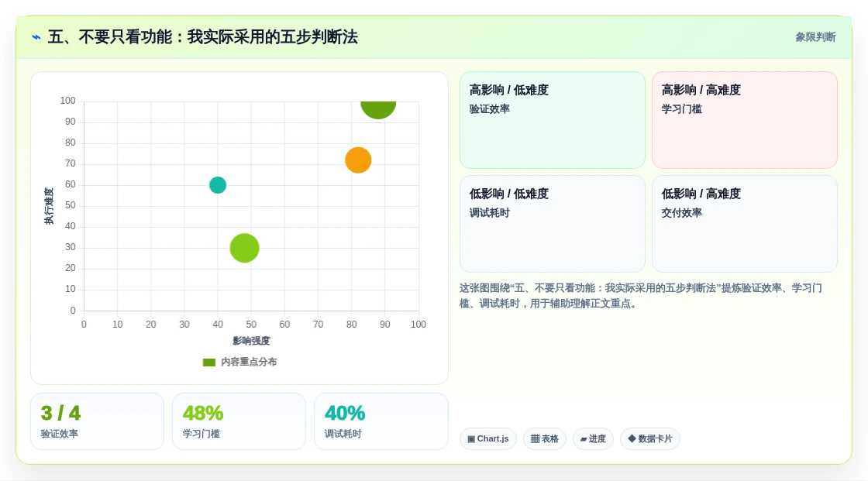This screenshot has height=481, width=868.
Task: Click the 数据卡片 tag chip
Action: [650, 439]
